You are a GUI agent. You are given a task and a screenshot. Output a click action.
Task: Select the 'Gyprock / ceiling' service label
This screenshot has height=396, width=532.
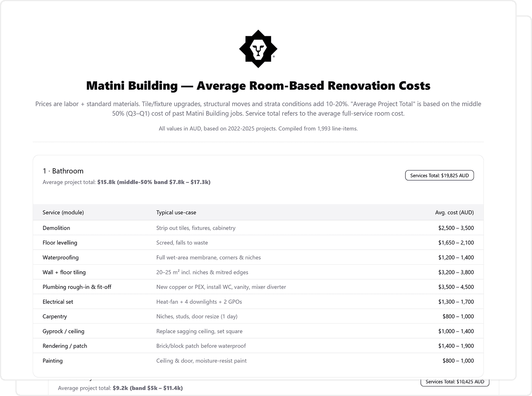coord(64,331)
